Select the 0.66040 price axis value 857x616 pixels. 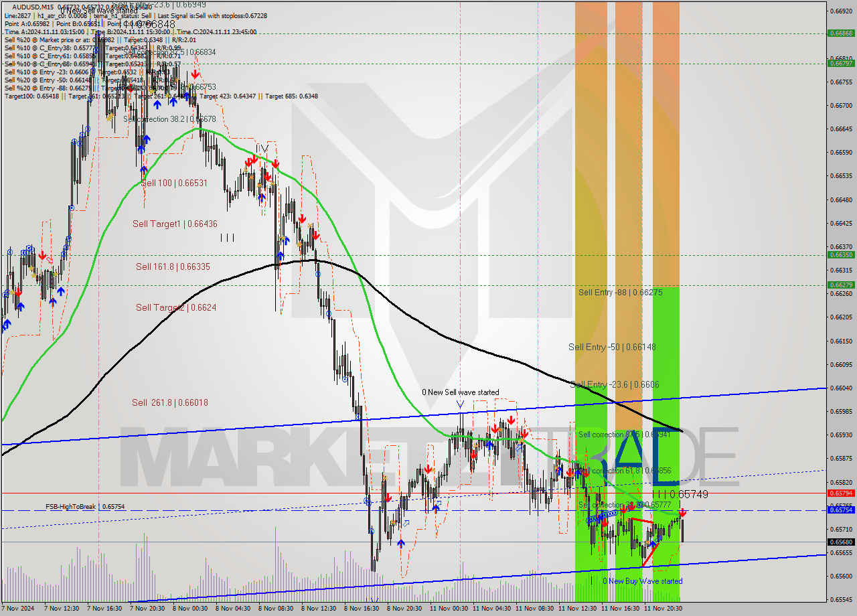840,388
